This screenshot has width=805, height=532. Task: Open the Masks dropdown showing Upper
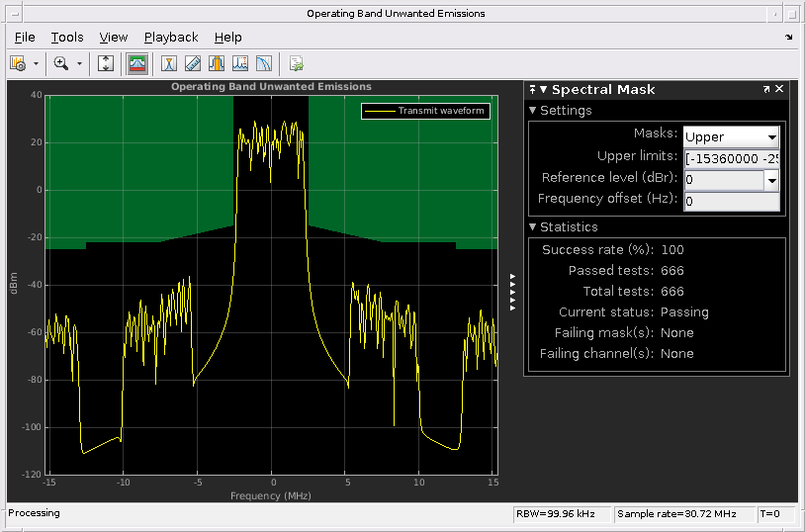point(731,136)
